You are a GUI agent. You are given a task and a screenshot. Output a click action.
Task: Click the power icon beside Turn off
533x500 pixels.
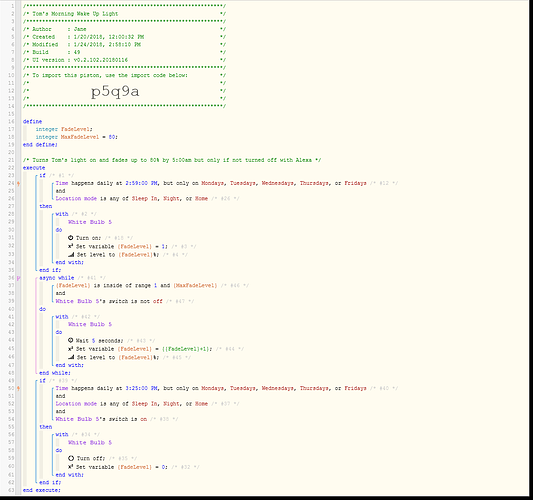click(x=71, y=458)
